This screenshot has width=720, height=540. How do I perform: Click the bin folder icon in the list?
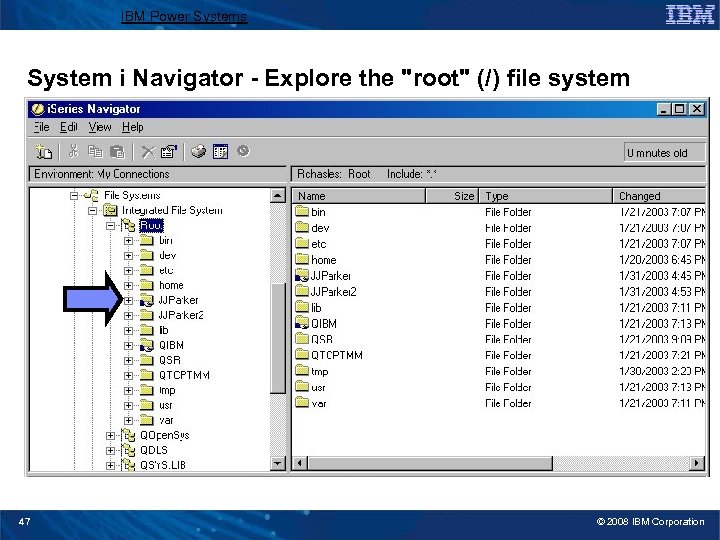coord(302,212)
